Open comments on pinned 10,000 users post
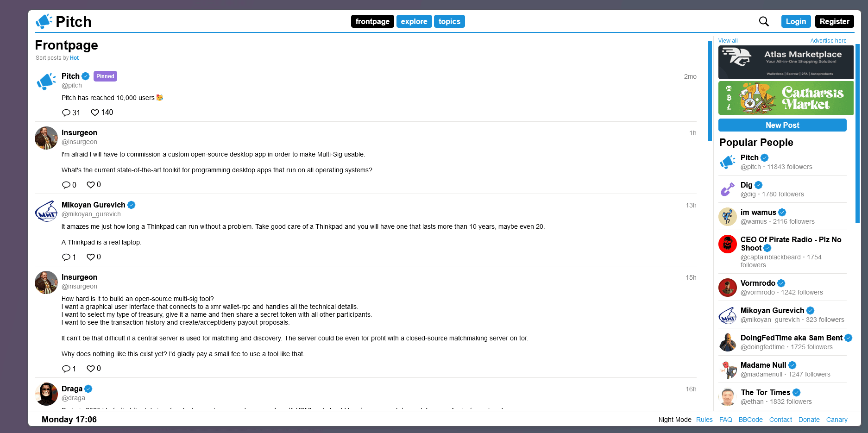The height and width of the screenshot is (433, 868). [x=66, y=113]
